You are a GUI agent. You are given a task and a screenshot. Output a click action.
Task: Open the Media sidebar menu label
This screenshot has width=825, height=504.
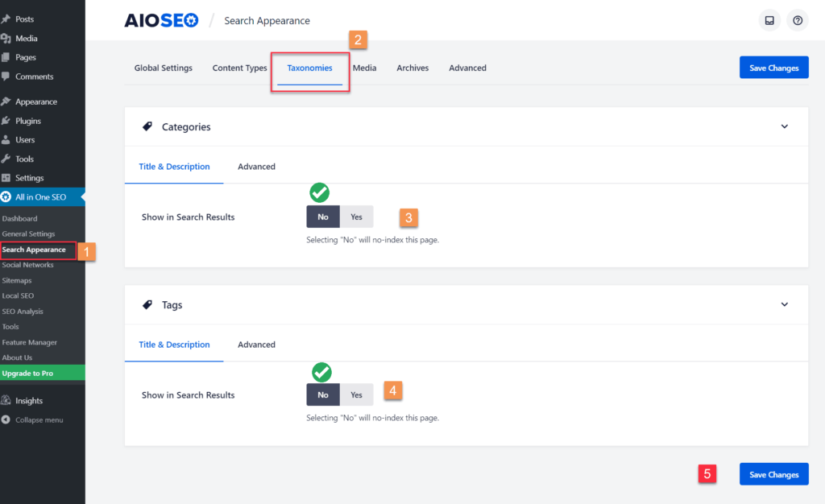[27, 39]
